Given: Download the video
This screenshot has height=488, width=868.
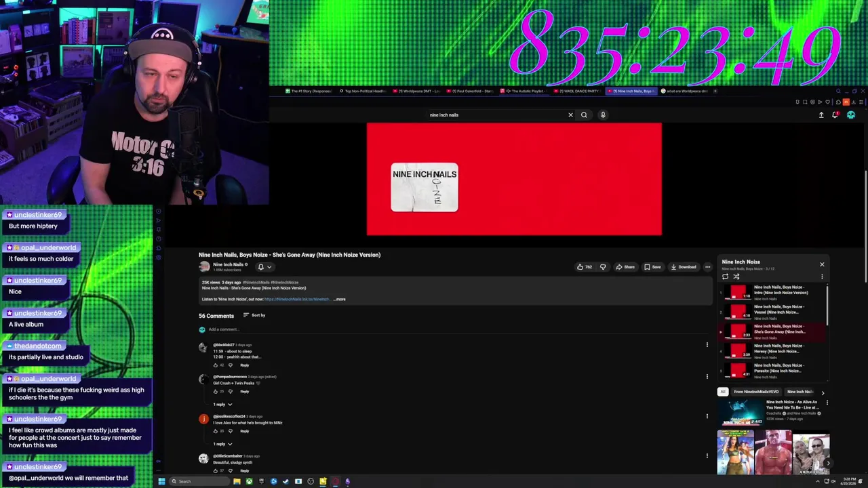Looking at the screenshot, I should 684,267.
